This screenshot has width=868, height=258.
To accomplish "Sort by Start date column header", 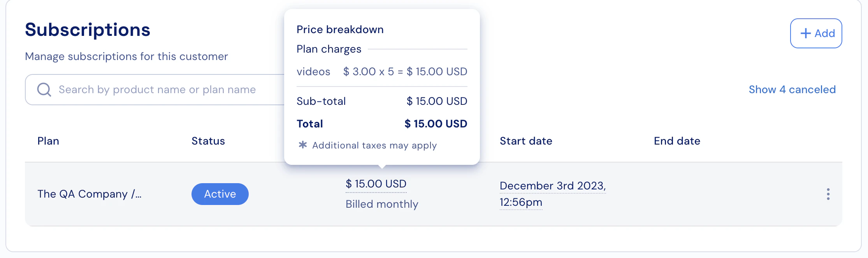I will (x=526, y=141).
